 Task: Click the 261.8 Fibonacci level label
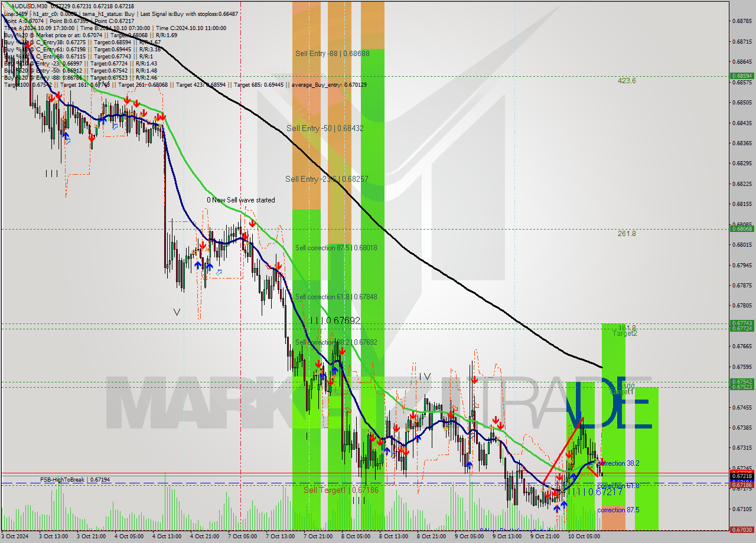[x=627, y=234]
